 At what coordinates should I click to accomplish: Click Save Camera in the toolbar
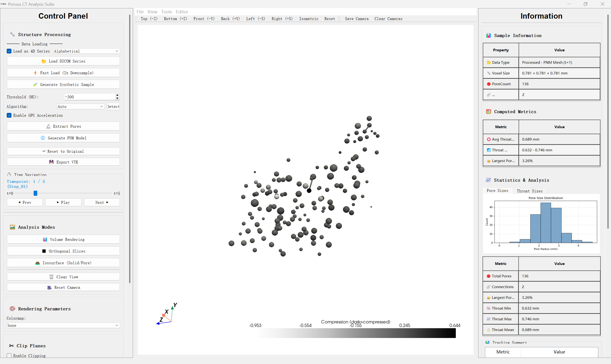[x=357, y=19]
